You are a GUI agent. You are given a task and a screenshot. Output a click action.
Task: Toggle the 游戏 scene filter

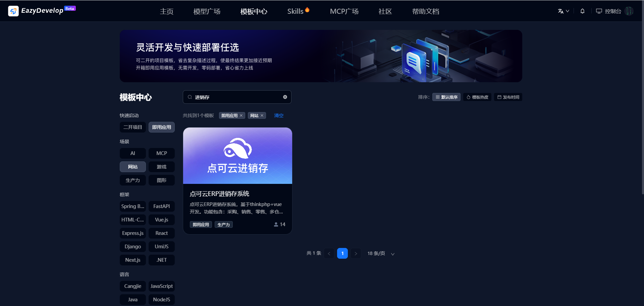tap(162, 167)
